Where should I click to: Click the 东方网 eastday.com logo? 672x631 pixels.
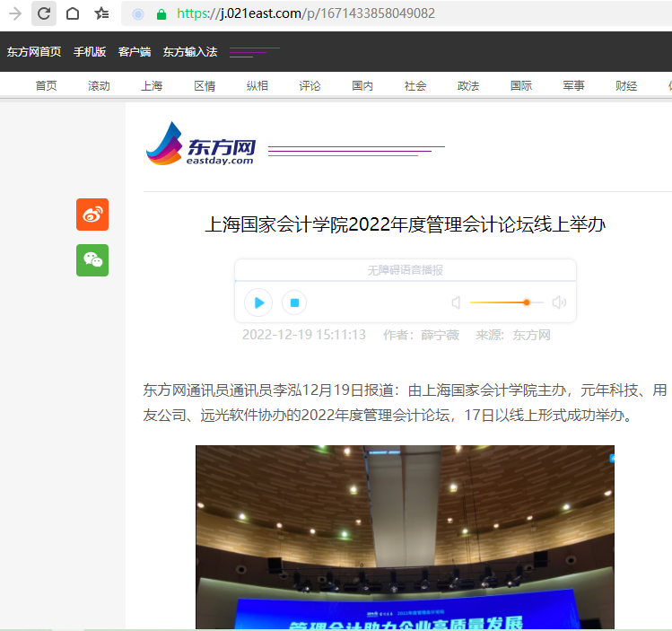[202, 145]
